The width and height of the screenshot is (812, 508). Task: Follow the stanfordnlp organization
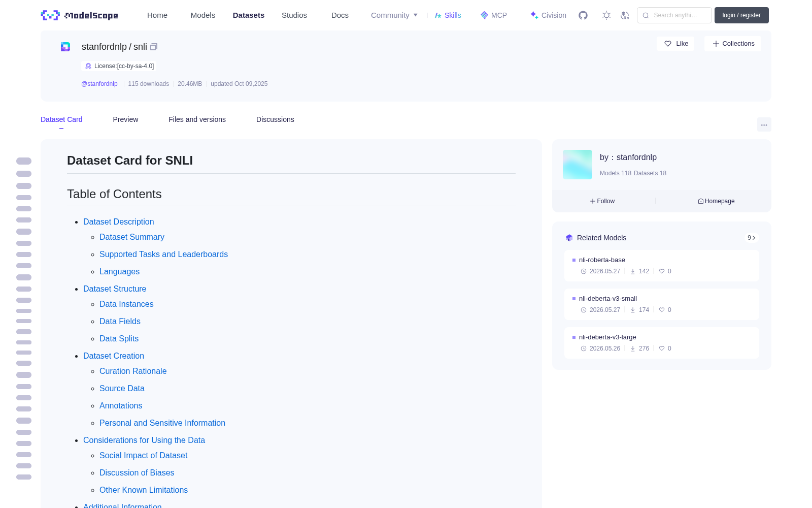click(602, 201)
